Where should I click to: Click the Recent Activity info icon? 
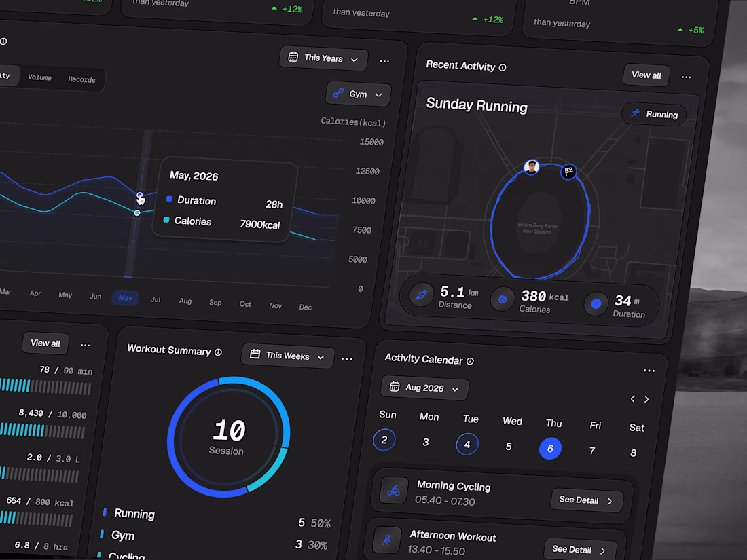click(502, 68)
